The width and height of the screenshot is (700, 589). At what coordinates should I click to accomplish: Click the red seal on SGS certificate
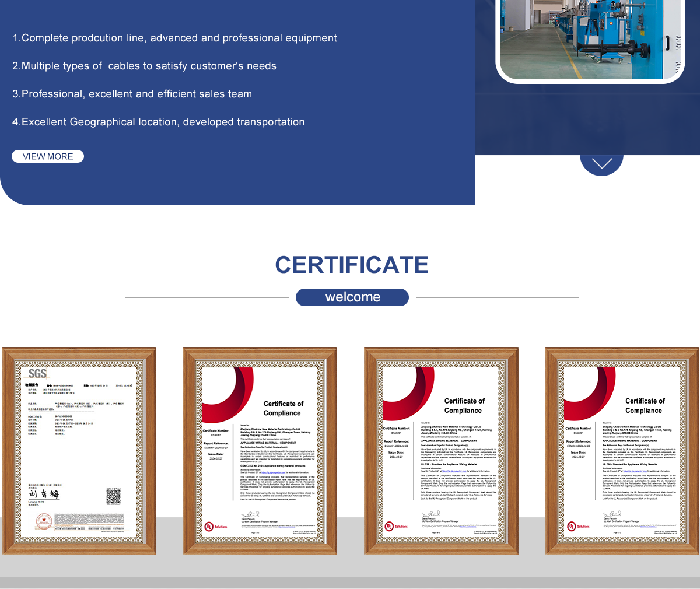point(44,521)
